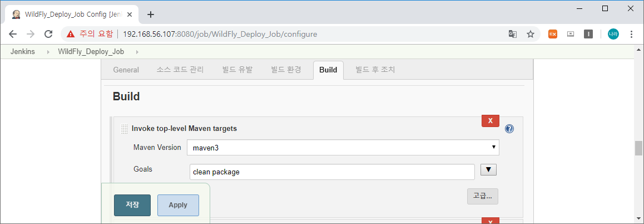Expand the Goals field arrow button
The height and width of the screenshot is (224, 644).
[x=488, y=169]
